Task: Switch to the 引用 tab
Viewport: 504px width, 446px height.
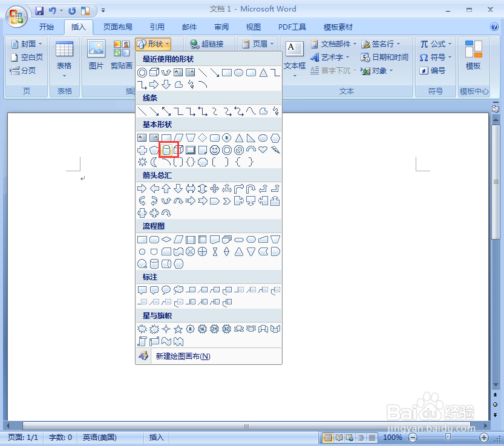Action: [157, 27]
